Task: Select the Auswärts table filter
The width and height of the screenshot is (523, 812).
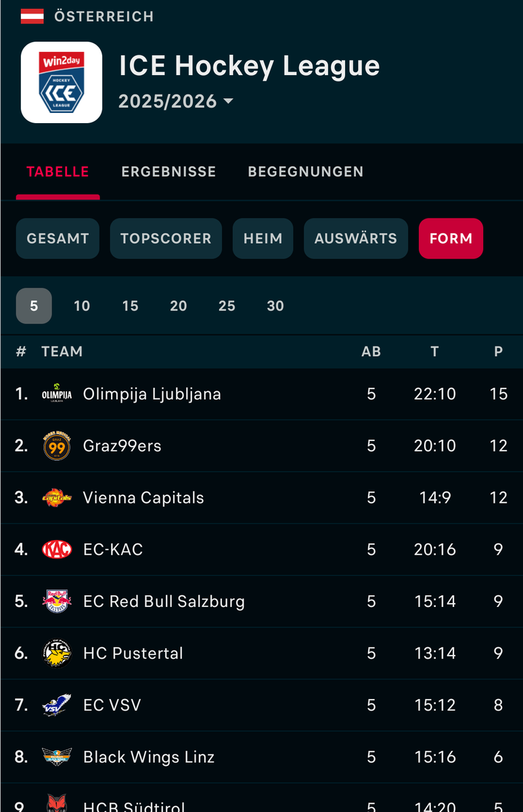Action: pyautogui.click(x=356, y=238)
